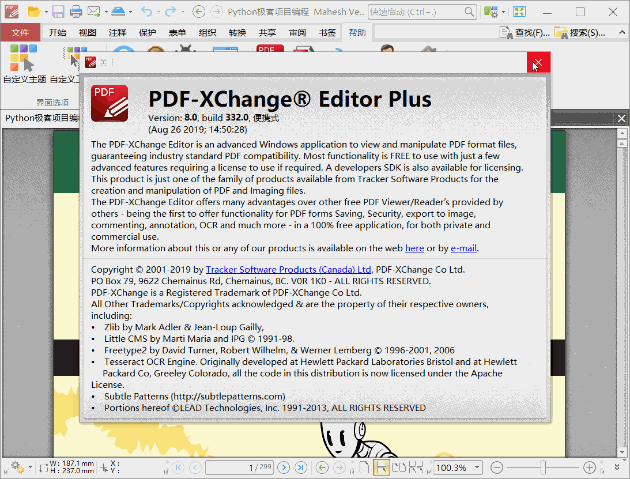Open the dropdown arrow beside the Redo icon

(x=182, y=12)
